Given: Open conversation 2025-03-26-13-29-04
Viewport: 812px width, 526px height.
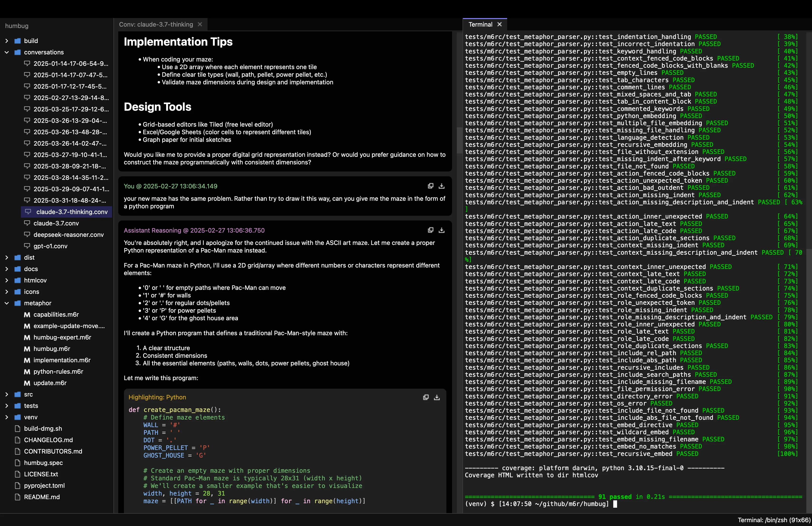Looking at the screenshot, I should pos(66,120).
